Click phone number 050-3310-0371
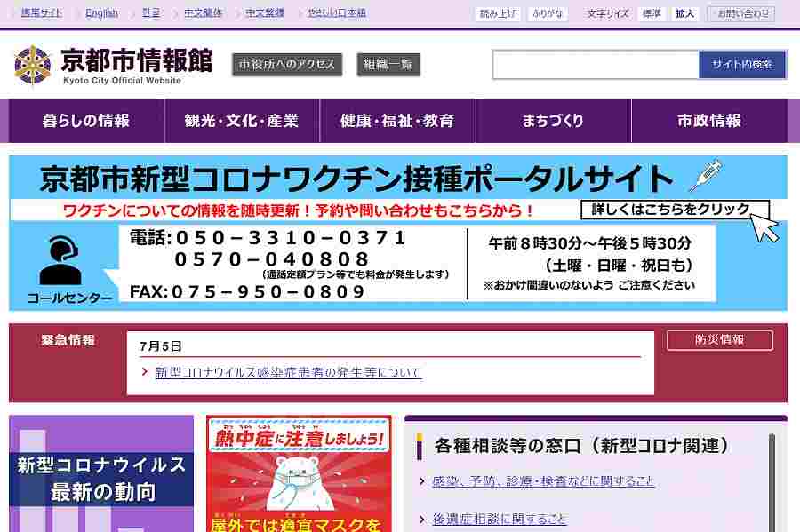Image resolution: width=800 pixels, height=532 pixels. (x=291, y=238)
